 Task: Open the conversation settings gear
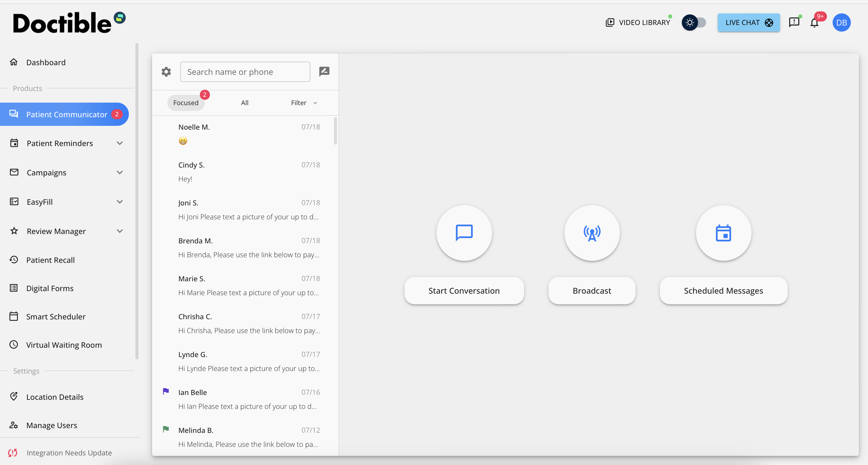(x=166, y=72)
